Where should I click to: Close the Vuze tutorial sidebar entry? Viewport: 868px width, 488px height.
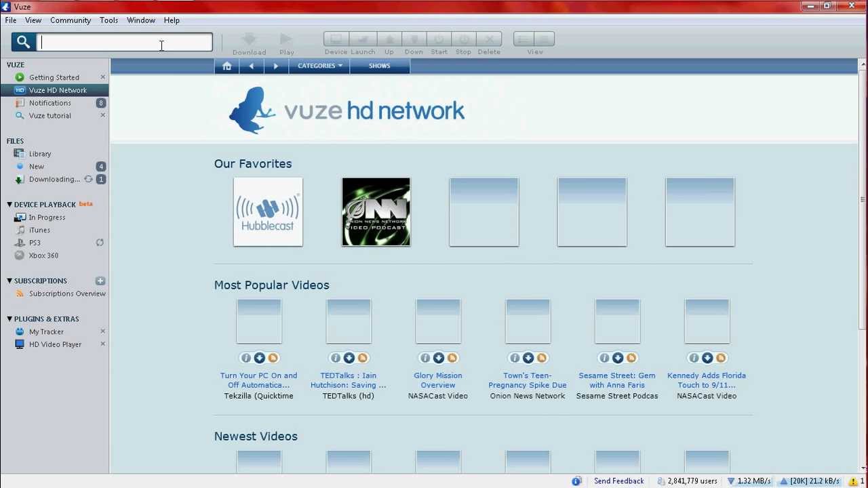[x=102, y=115]
